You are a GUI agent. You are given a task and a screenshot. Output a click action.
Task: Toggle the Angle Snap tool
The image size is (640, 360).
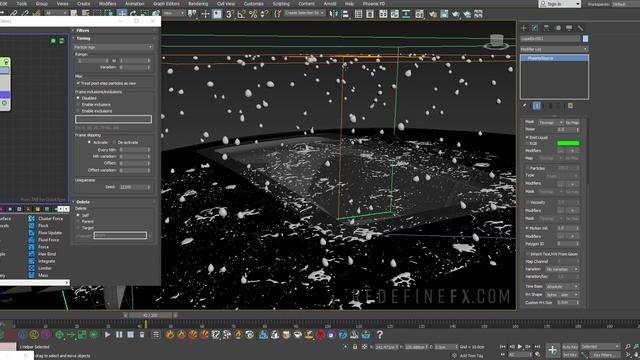242,14
